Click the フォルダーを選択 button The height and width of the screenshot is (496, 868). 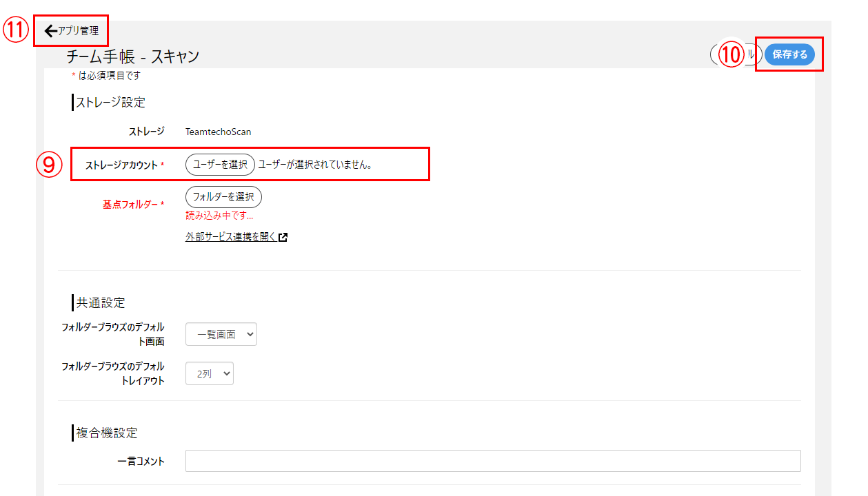pos(223,197)
